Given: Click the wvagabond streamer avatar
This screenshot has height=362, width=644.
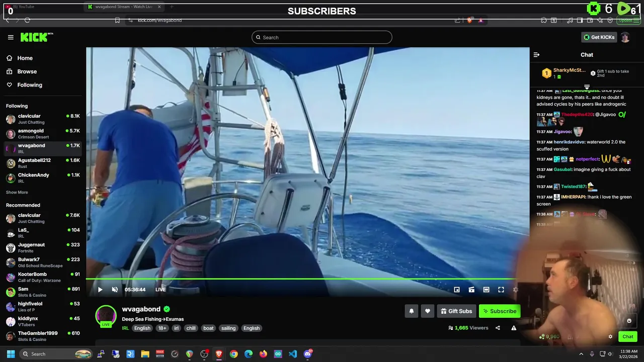Looking at the screenshot, I should pyautogui.click(x=106, y=316).
